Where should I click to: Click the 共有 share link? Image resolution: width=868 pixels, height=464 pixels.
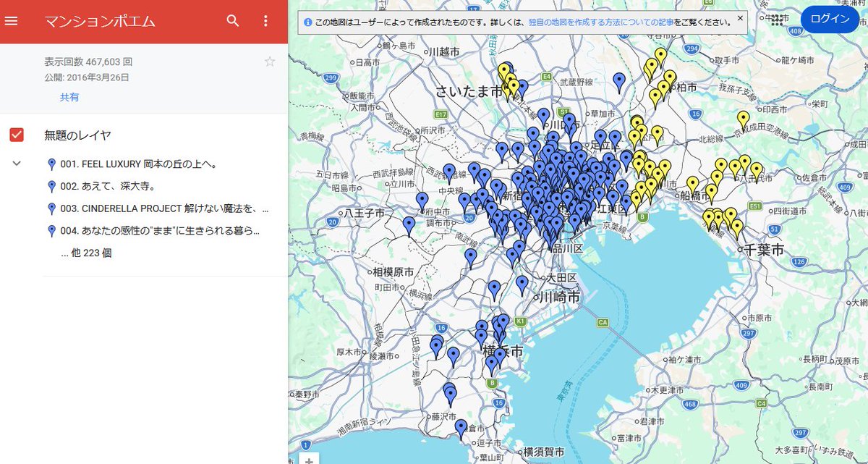click(x=69, y=97)
